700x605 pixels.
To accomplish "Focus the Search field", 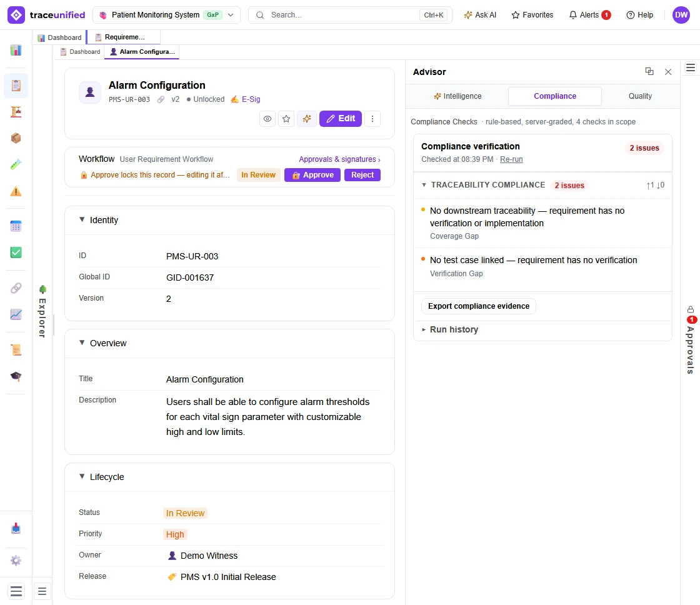I will tap(350, 15).
